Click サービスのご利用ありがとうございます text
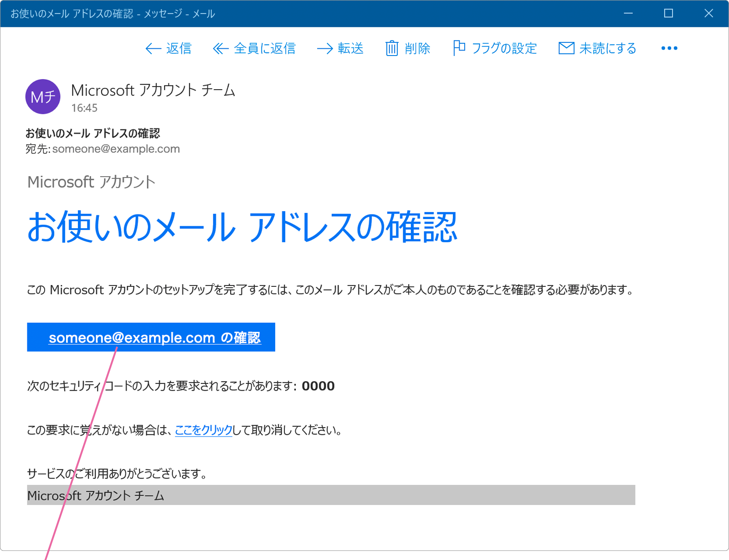This screenshot has width=729, height=560. (117, 474)
